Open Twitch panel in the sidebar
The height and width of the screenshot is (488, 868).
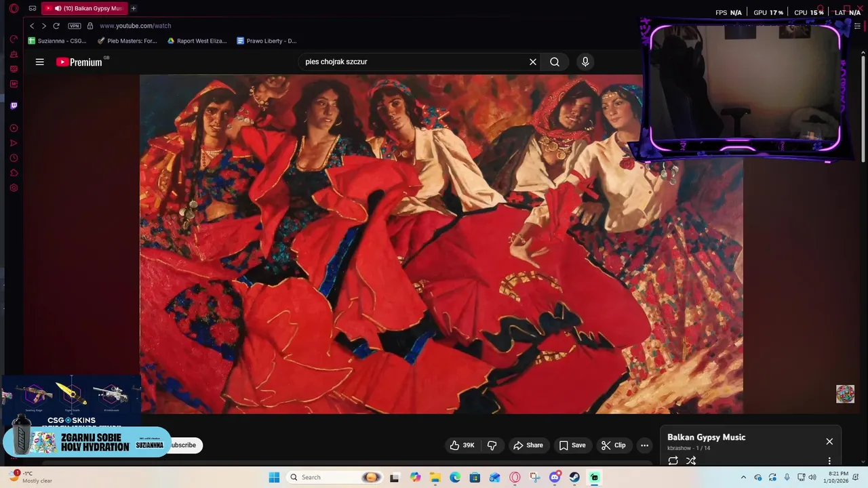14,106
